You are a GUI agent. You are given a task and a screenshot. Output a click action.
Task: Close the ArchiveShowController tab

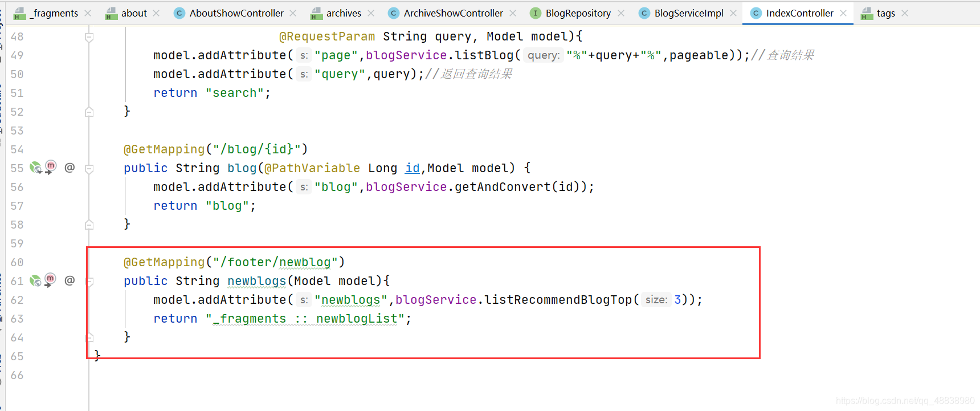pos(513,13)
